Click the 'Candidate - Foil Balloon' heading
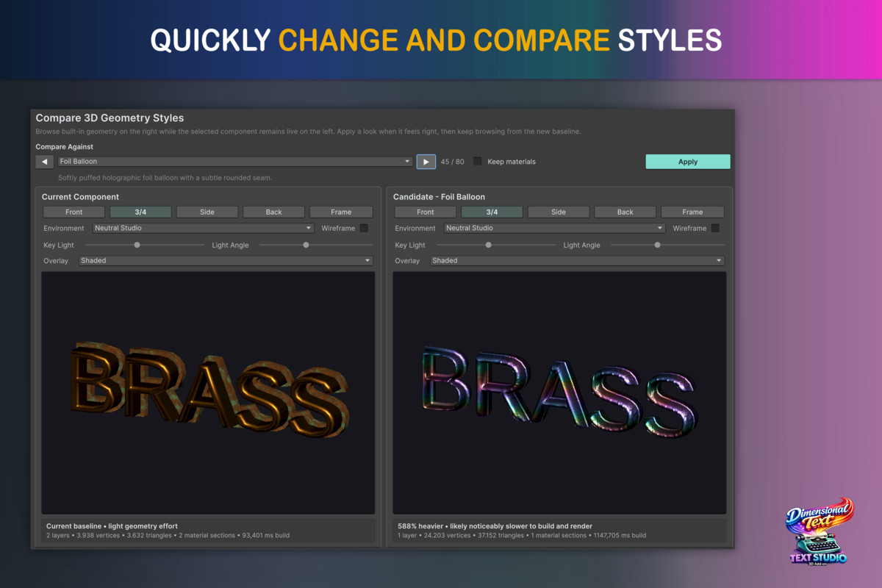The height and width of the screenshot is (588, 882). coord(439,197)
